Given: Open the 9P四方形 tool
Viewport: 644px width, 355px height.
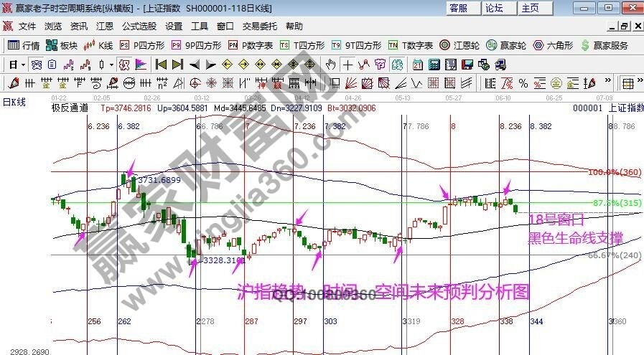Looking at the screenshot, I should click(x=196, y=45).
